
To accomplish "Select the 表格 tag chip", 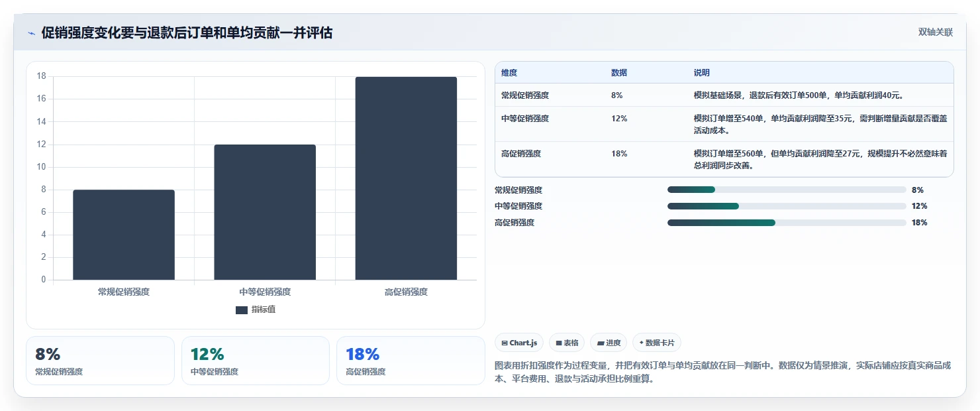I will (567, 343).
